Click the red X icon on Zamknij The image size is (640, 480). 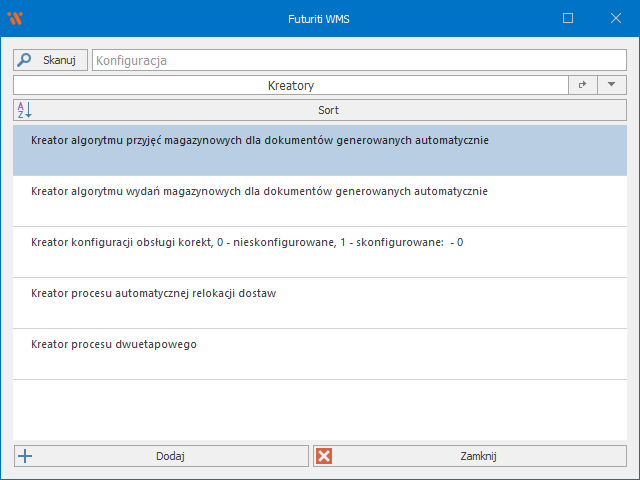click(324, 456)
